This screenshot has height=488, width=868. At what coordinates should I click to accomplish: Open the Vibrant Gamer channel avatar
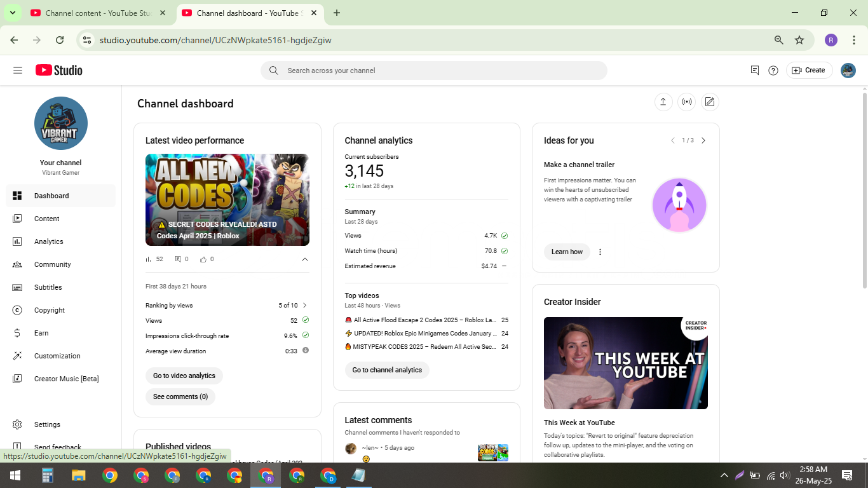pyautogui.click(x=61, y=123)
